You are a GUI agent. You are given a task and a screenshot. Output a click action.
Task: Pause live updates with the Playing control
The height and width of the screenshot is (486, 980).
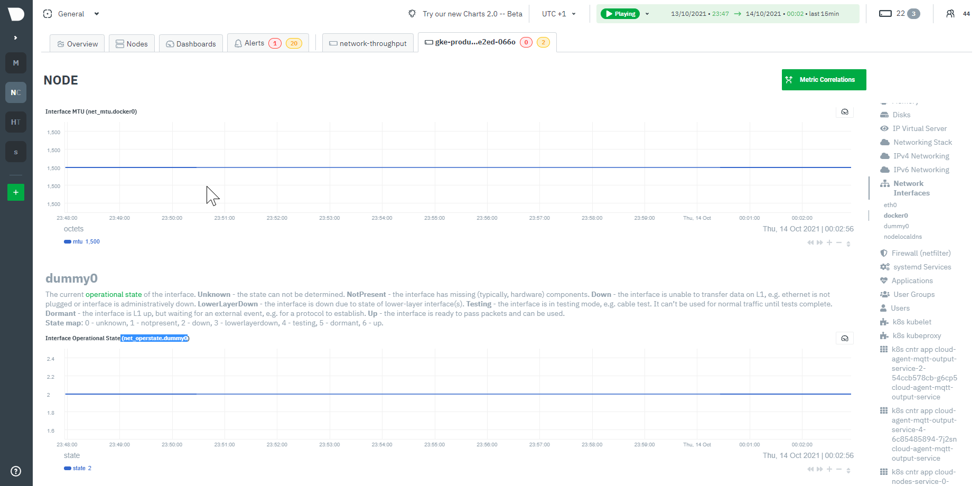coord(620,14)
